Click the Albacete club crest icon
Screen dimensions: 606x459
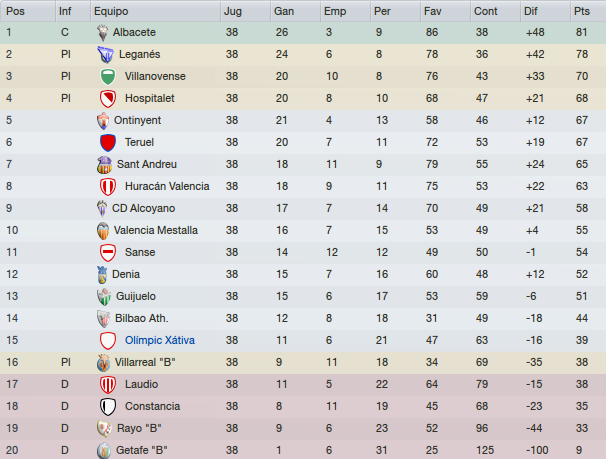pyautogui.click(x=102, y=32)
